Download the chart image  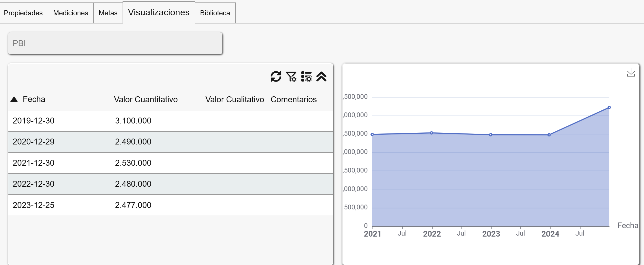click(630, 72)
